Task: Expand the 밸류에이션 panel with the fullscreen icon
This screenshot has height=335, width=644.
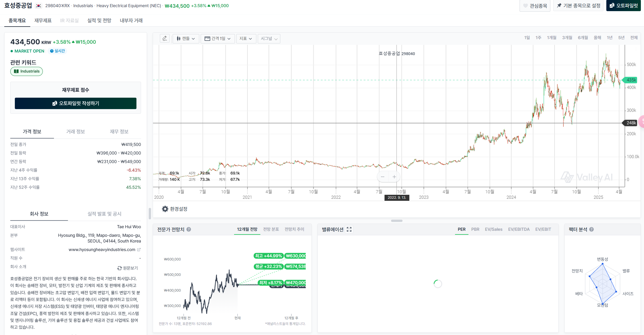Action: [349, 229]
